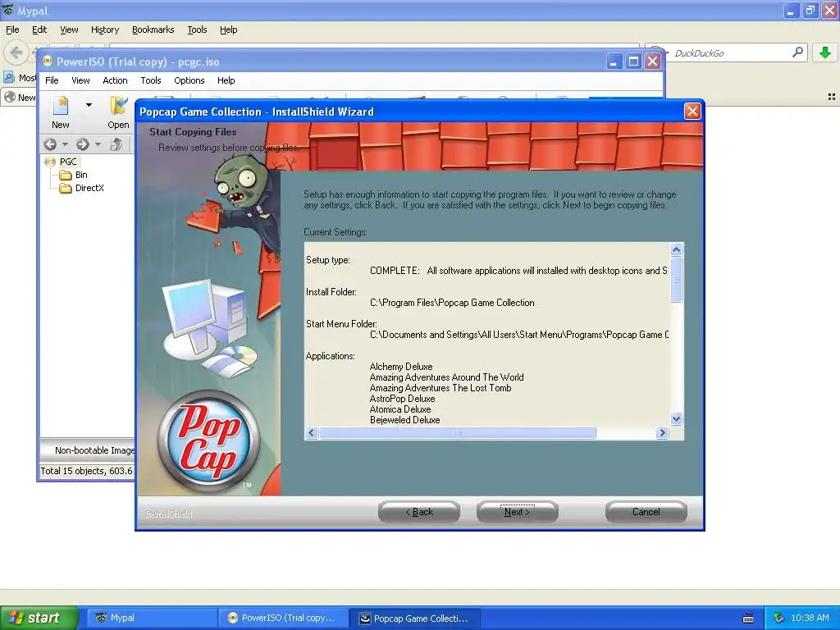840x630 pixels.
Task: Open PowerISO Options menu
Action: point(189,80)
